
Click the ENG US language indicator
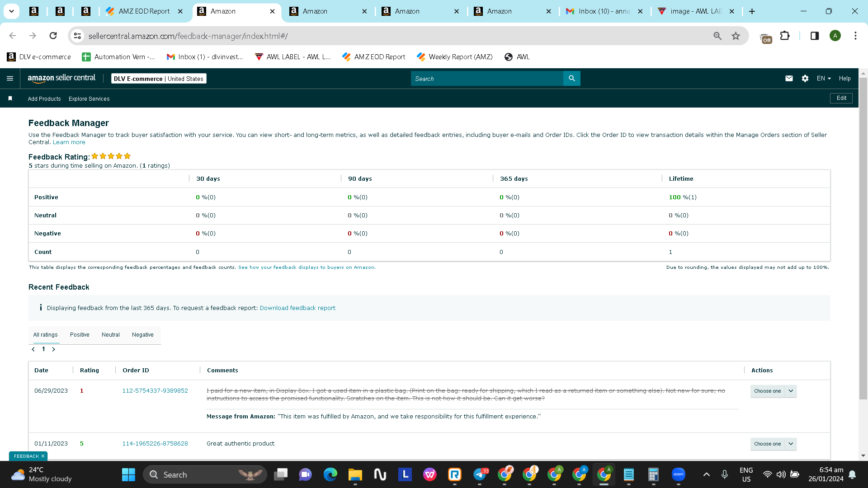(x=746, y=474)
